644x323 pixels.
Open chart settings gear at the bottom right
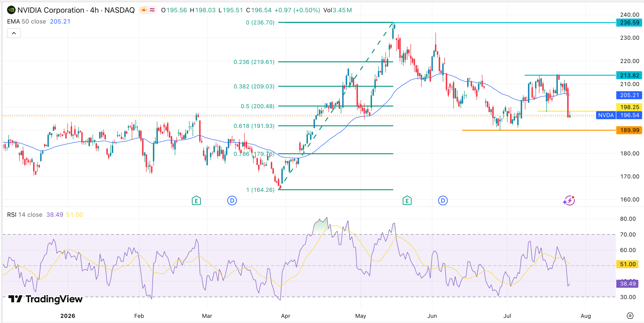(630, 316)
